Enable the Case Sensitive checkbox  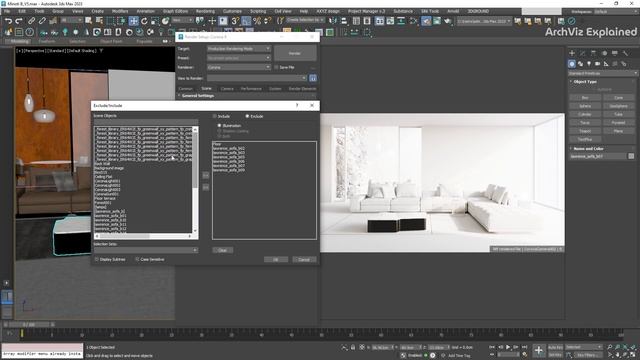137,259
